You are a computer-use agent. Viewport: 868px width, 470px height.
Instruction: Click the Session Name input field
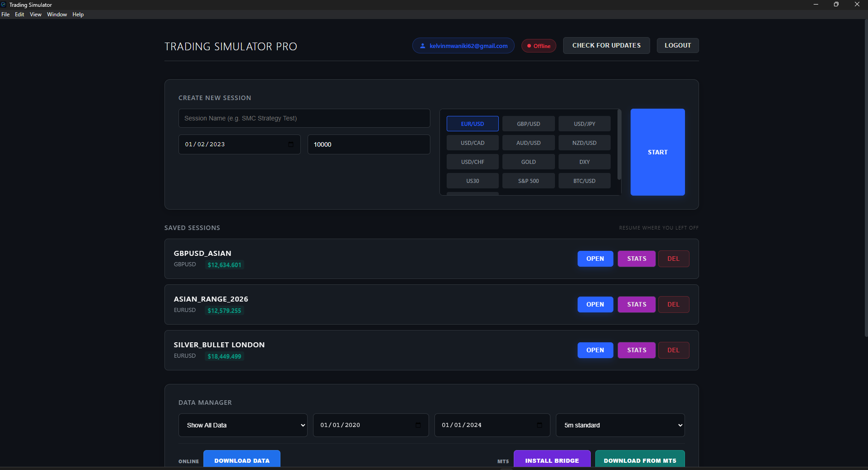[x=304, y=118]
